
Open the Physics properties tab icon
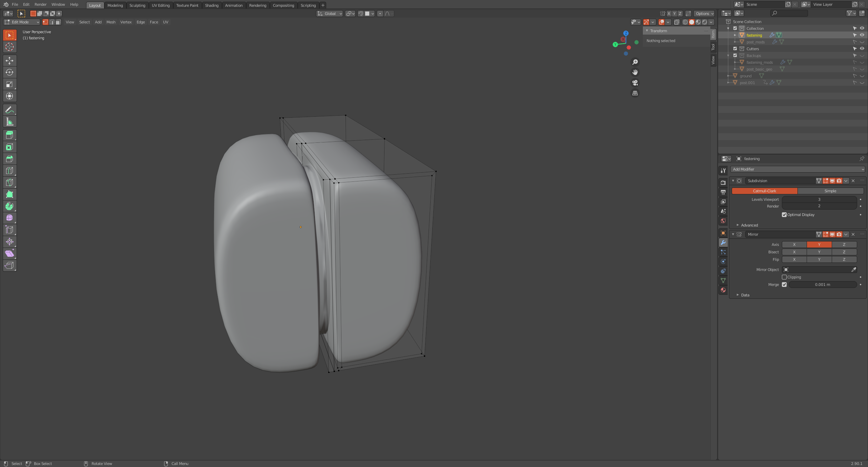pos(723,261)
